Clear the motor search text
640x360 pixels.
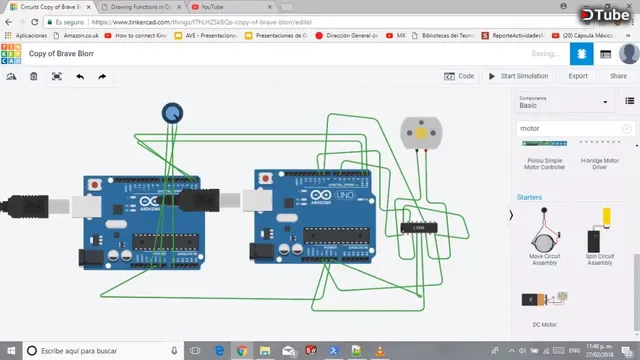tap(627, 129)
